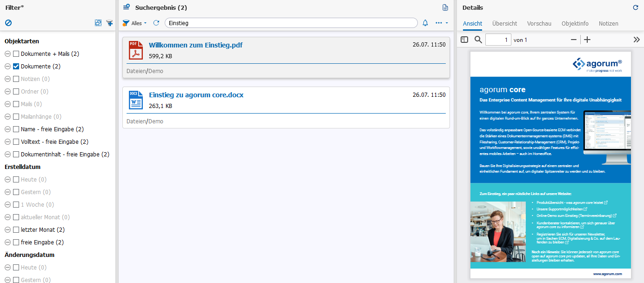This screenshot has height=283, width=644.
Task: Click the select-all filters icon
Action: 98,23
